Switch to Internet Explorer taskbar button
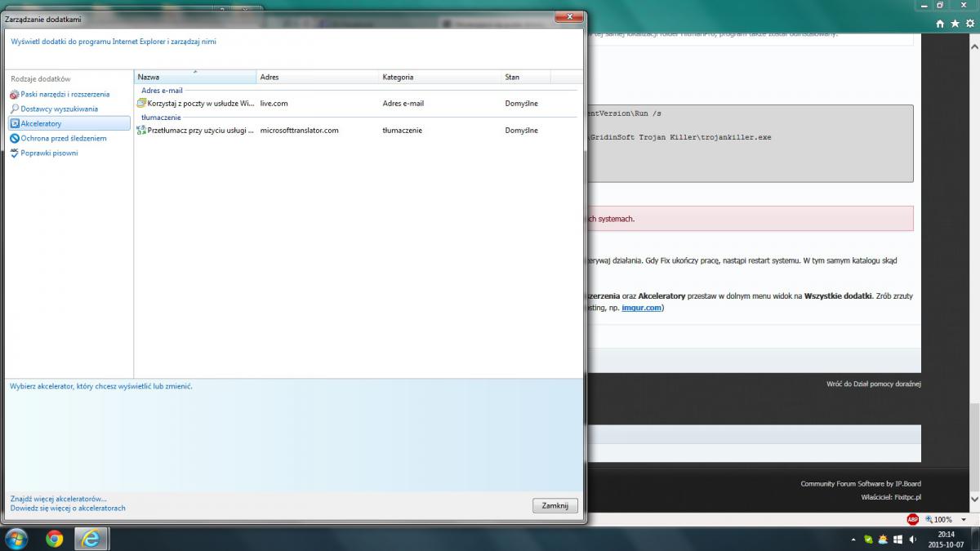 pyautogui.click(x=92, y=539)
